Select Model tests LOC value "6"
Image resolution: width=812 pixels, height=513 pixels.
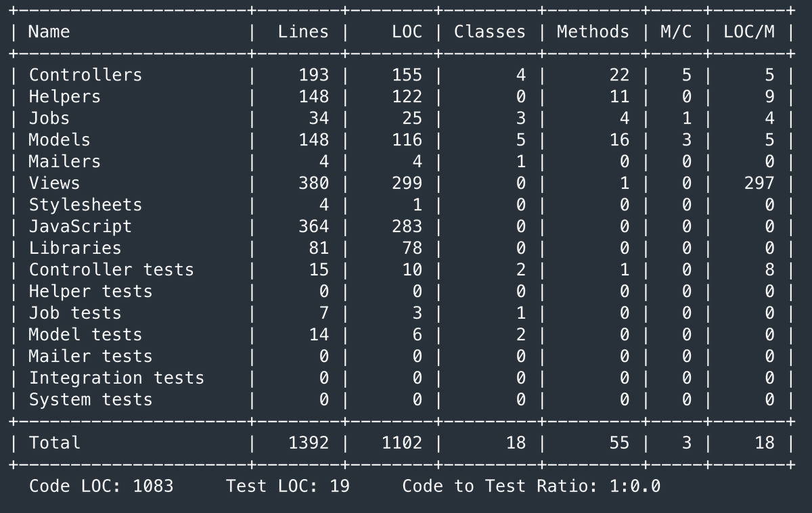(x=417, y=335)
